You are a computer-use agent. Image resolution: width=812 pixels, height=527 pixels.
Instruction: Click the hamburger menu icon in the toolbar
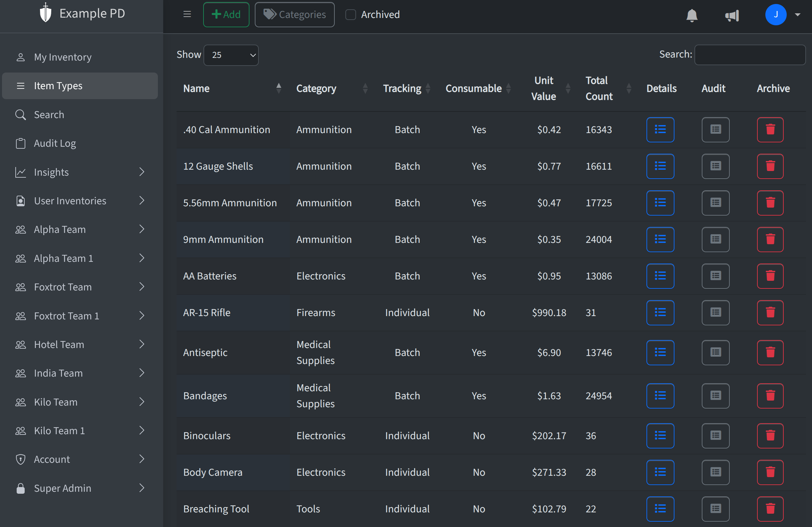(187, 14)
